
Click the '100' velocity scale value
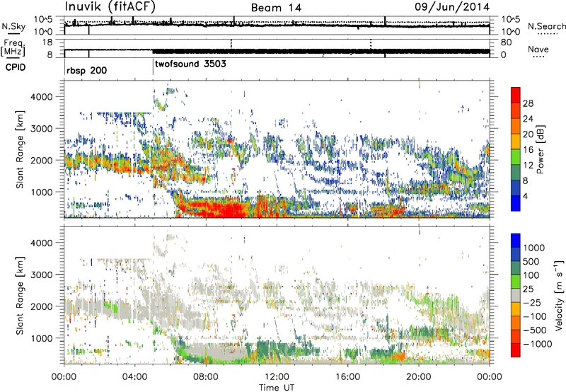(531, 275)
